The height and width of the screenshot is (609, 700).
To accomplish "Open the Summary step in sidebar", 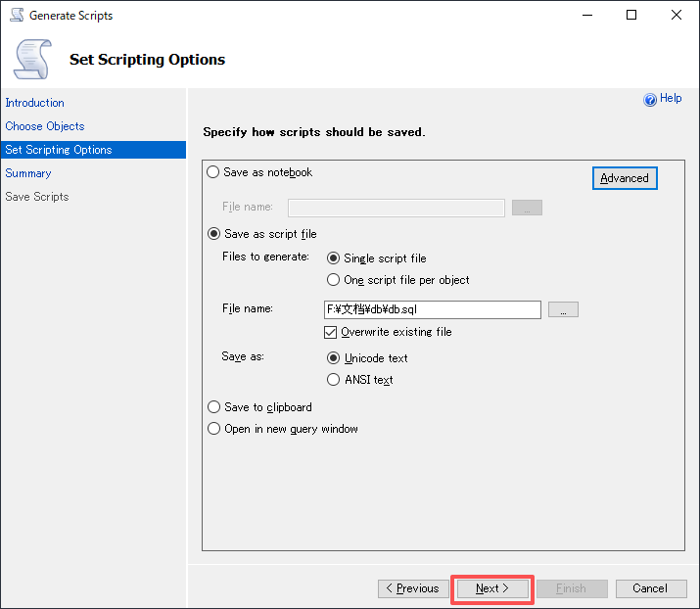I will 28,173.
